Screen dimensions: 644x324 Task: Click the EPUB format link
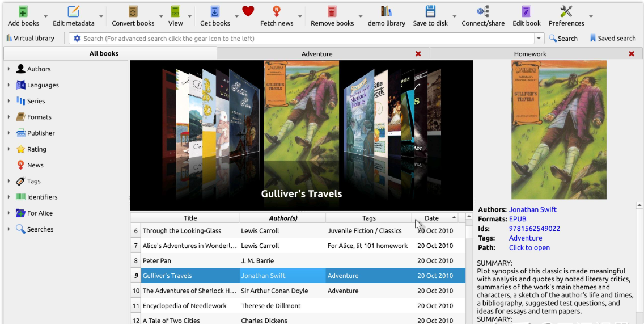tap(518, 218)
